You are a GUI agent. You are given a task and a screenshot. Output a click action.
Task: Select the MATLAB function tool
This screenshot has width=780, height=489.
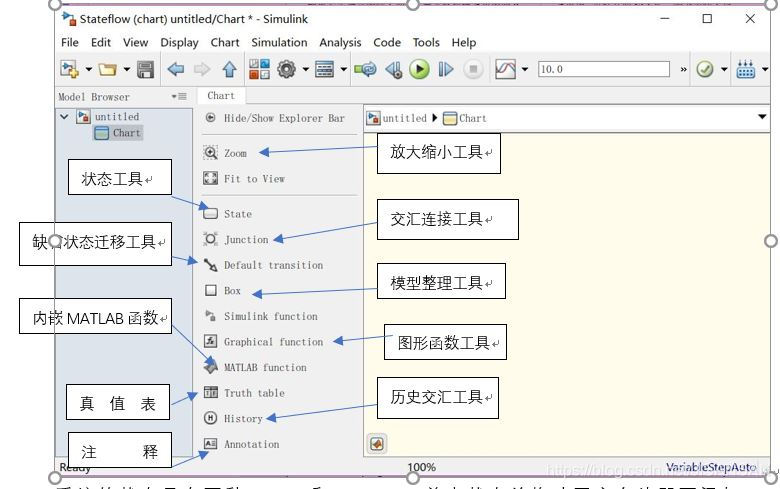coord(255,368)
